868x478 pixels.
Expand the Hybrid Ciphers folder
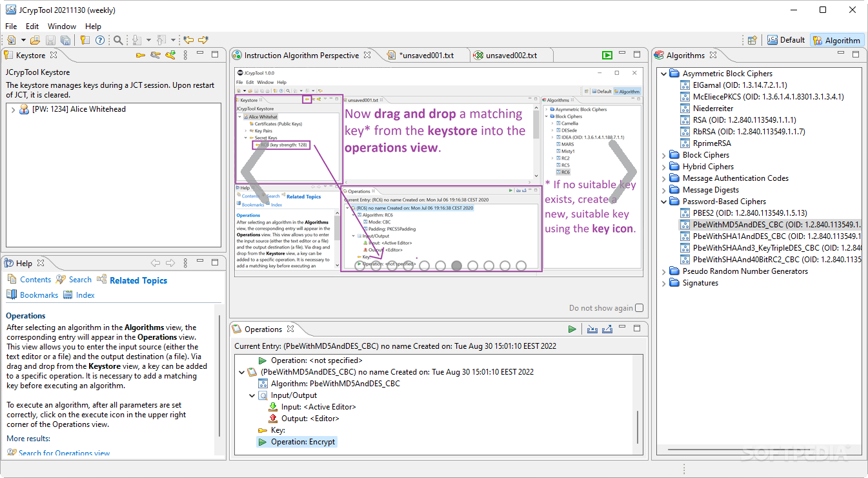coord(664,167)
